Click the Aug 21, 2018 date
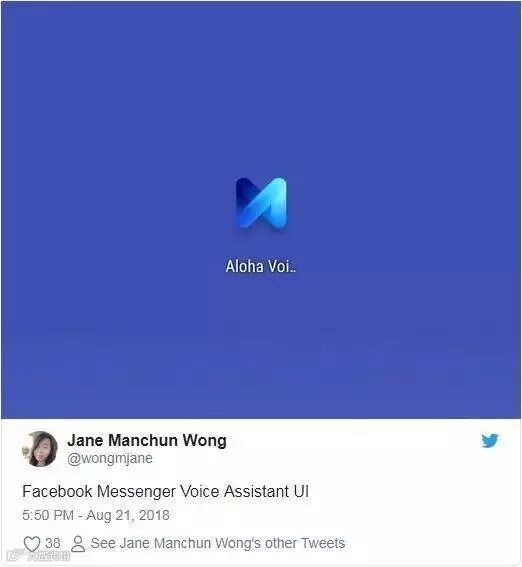This screenshot has height=567, width=522. click(x=128, y=515)
